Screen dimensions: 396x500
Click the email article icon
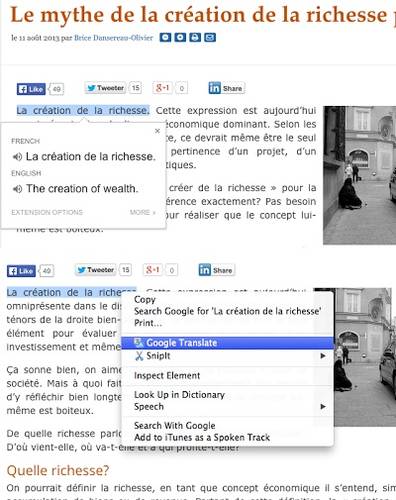coord(210,37)
